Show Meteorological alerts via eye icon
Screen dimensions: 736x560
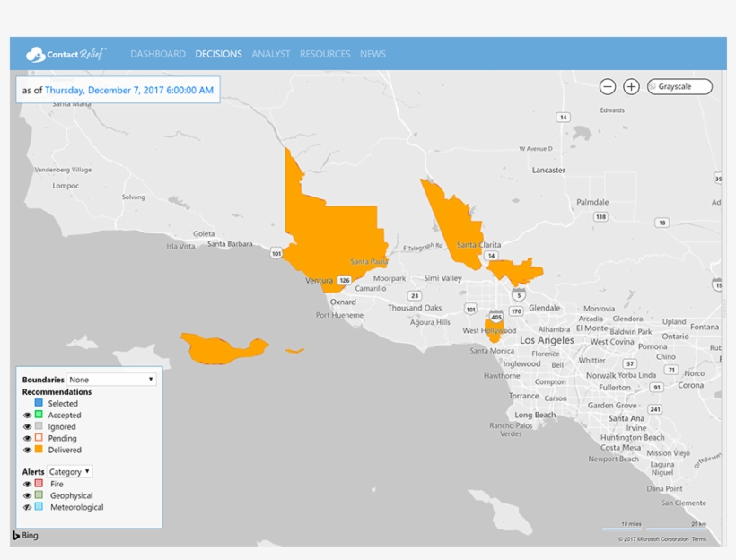pyautogui.click(x=27, y=507)
